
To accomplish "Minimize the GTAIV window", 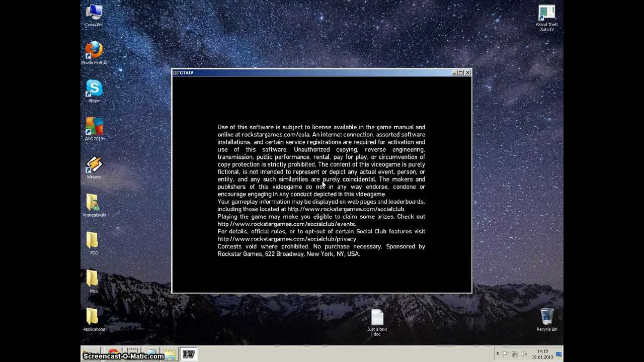I will (x=454, y=73).
